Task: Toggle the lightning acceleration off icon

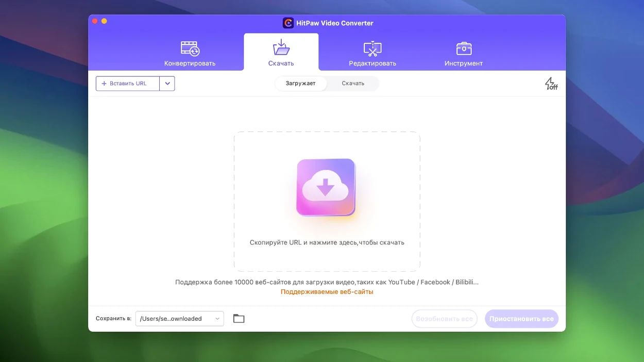Action: pos(551,84)
